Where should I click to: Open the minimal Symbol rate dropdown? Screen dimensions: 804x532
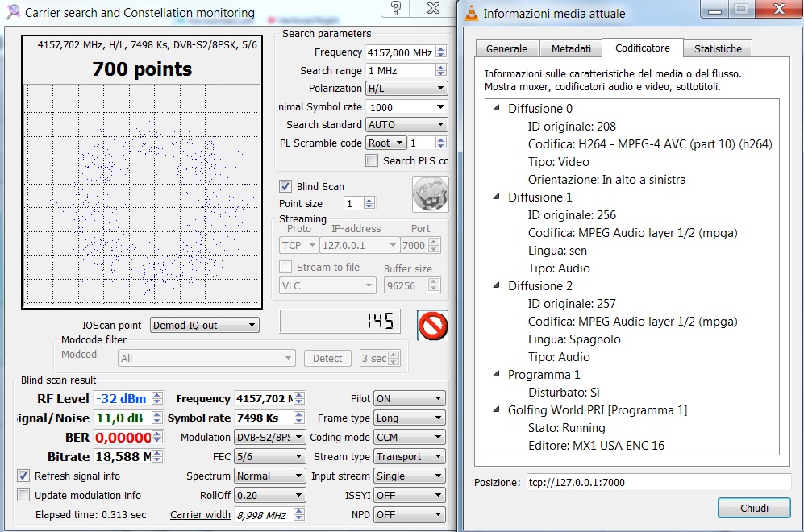pos(406,107)
